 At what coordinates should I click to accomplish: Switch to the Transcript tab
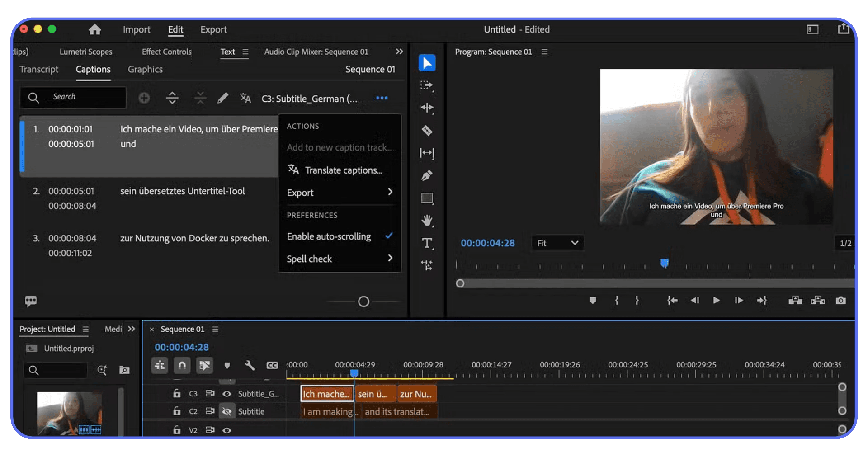tap(39, 69)
